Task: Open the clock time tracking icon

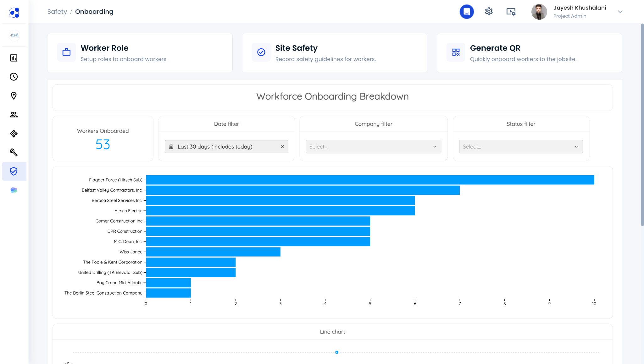Action: (14, 77)
